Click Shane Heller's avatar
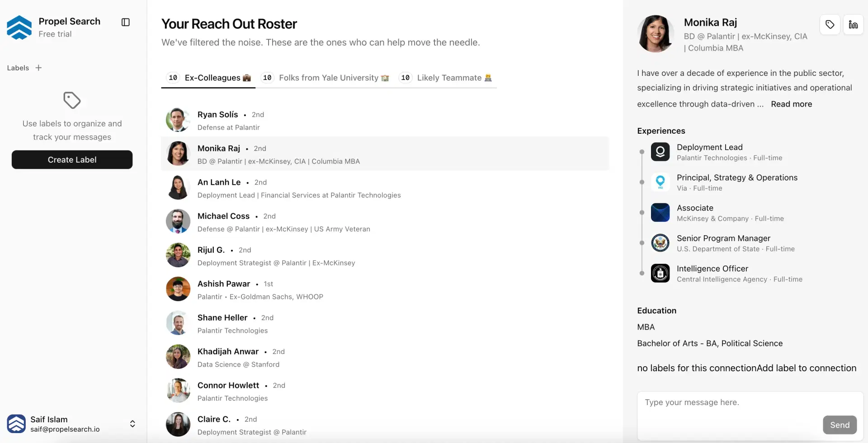 point(178,323)
